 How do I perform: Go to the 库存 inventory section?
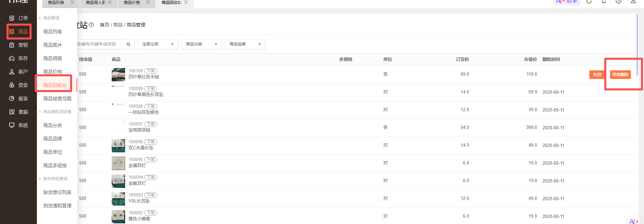[18, 58]
